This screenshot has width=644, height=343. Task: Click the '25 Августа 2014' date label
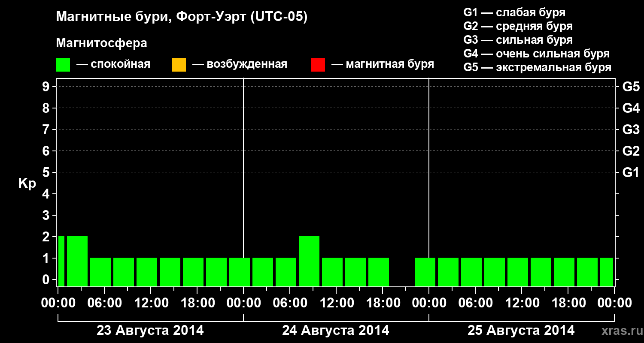521,331
